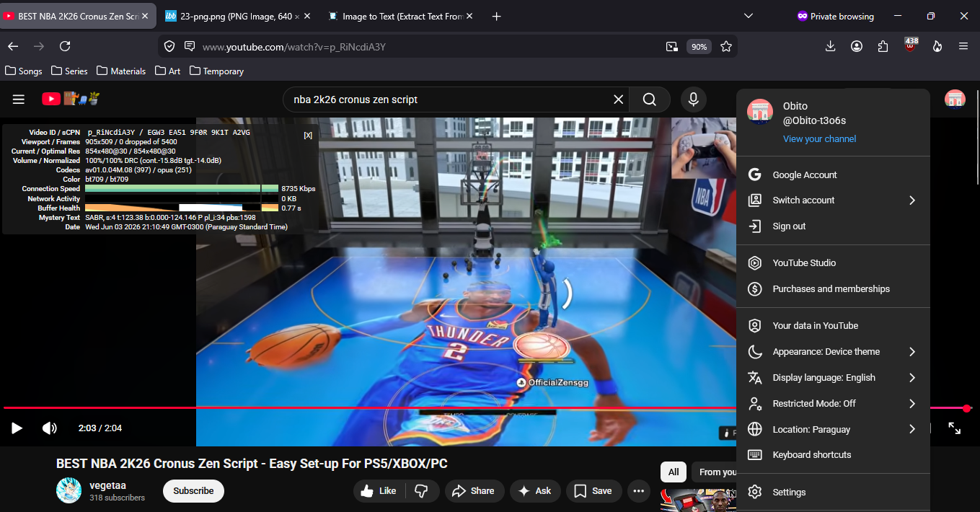Open the Obito avatar in header

click(955, 100)
